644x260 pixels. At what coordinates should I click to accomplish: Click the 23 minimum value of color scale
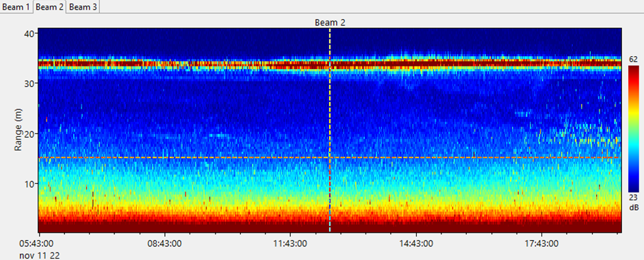point(633,198)
